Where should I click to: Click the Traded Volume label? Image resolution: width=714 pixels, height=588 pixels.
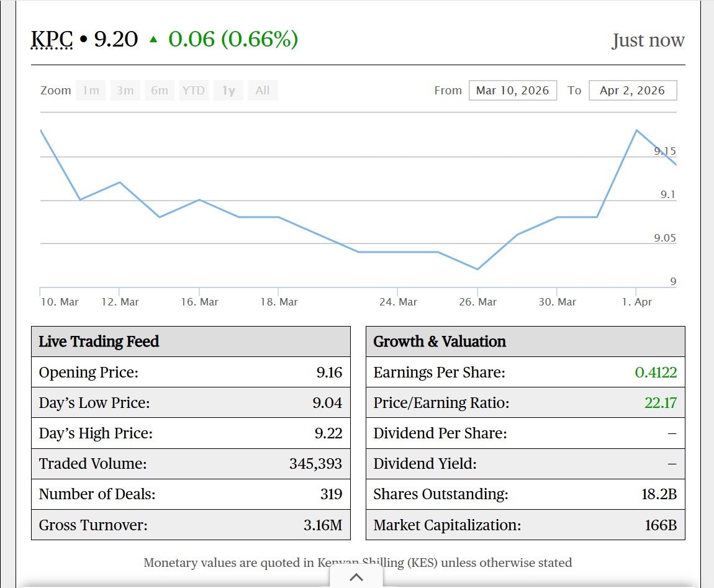click(x=93, y=464)
